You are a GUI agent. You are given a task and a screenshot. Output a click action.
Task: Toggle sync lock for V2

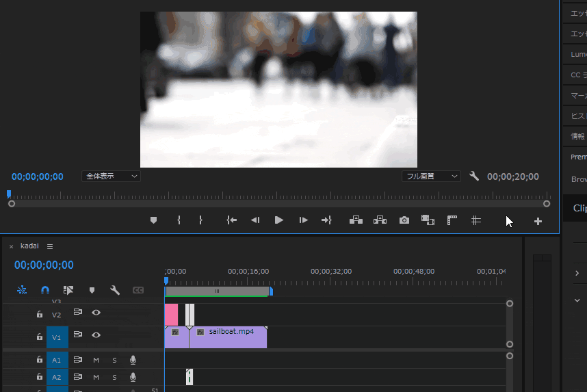tap(77, 311)
